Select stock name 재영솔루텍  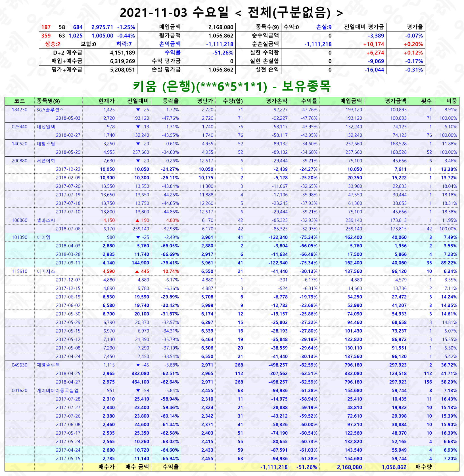[48, 365]
